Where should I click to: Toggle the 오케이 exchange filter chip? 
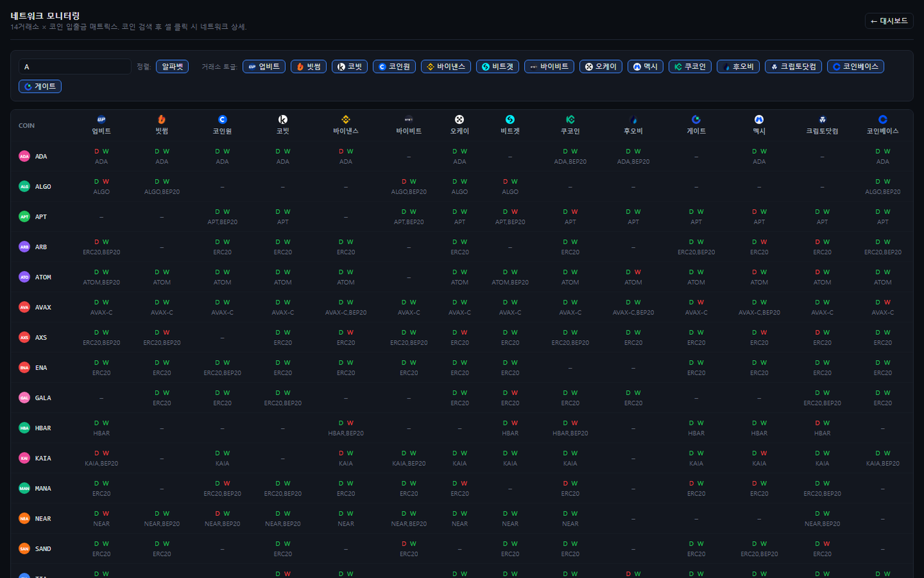tap(601, 67)
